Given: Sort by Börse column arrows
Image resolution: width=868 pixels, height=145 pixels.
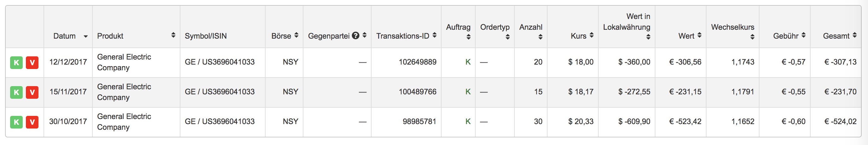Looking at the screenshot, I should (296, 35).
